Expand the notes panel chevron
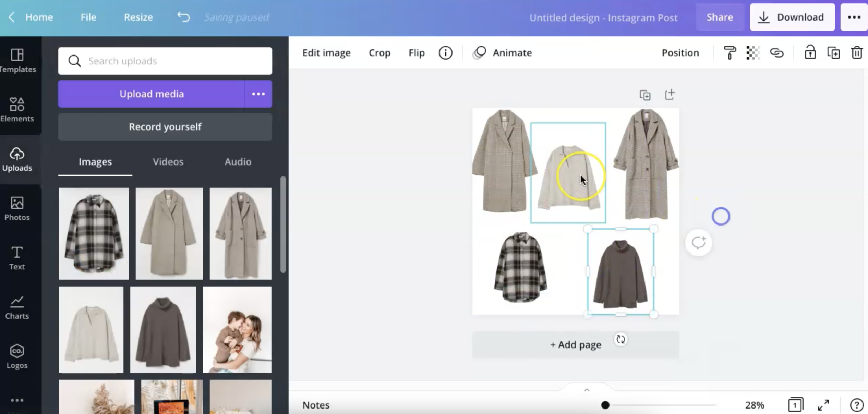The width and height of the screenshot is (868, 414). 587,390
